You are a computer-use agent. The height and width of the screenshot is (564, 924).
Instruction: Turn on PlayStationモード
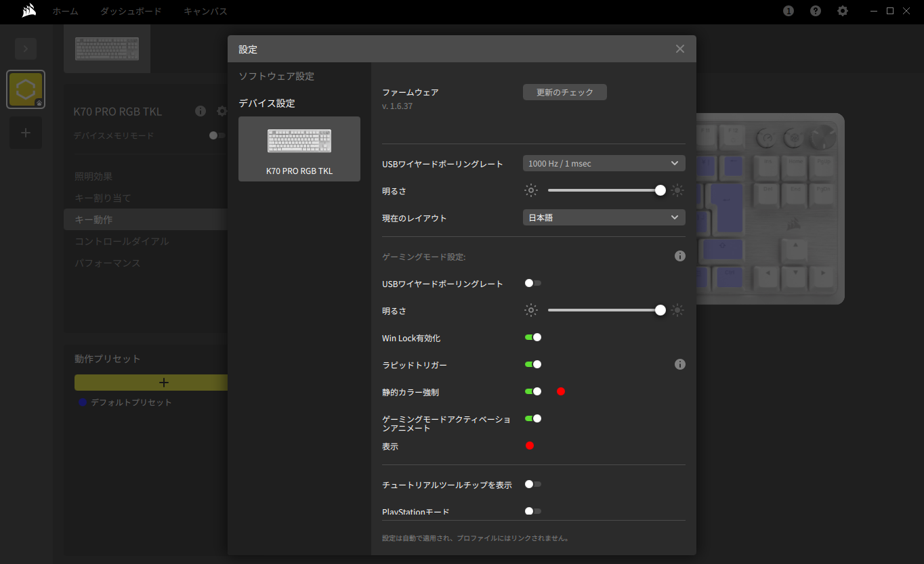(x=533, y=511)
